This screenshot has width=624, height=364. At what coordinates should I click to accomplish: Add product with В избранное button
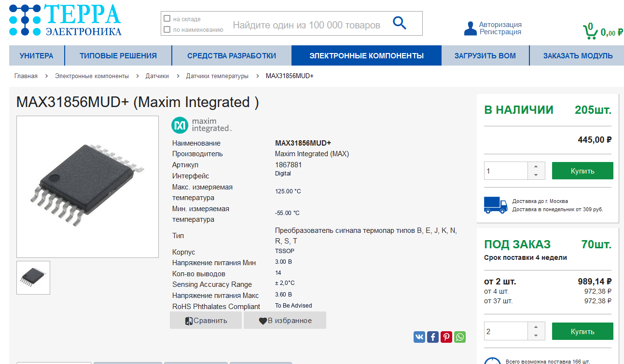pos(285,320)
